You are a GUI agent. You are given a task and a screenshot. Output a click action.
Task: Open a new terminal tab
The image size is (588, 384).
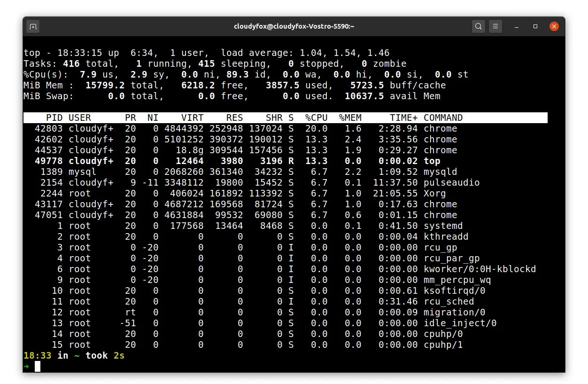click(x=33, y=26)
